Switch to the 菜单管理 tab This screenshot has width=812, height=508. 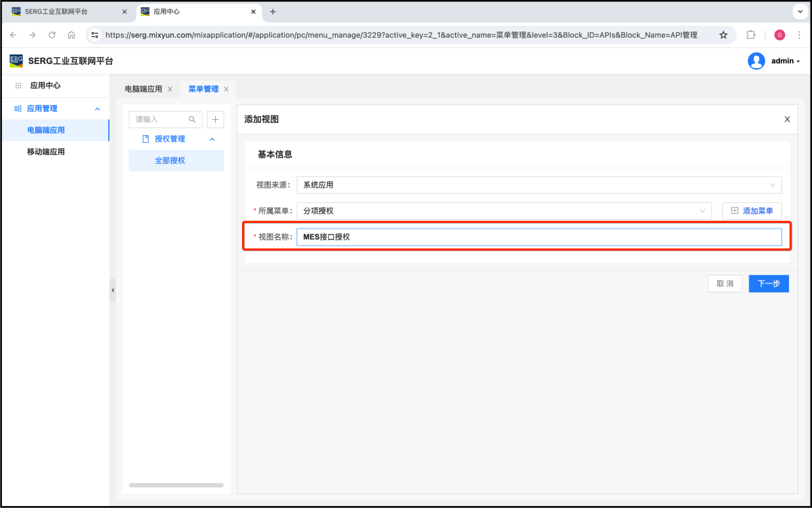(x=203, y=89)
